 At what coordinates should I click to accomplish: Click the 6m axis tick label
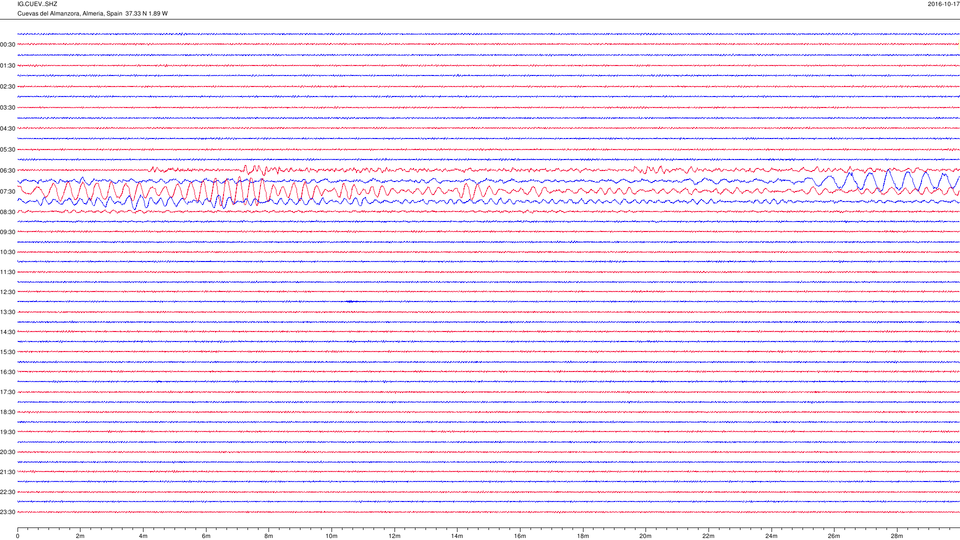tap(206, 536)
